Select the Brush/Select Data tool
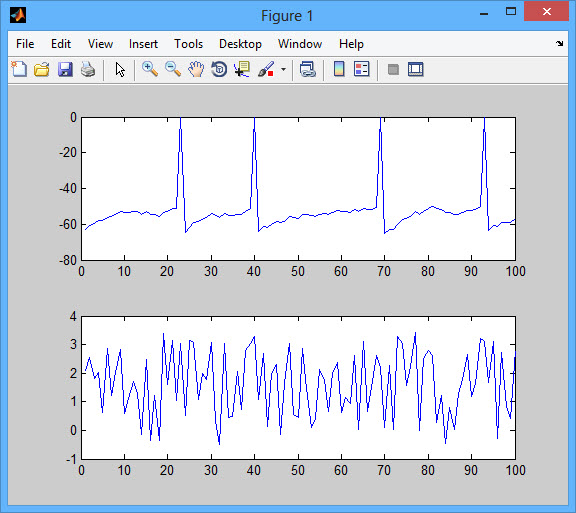Screen dimensions: 576x513 [x=266, y=69]
